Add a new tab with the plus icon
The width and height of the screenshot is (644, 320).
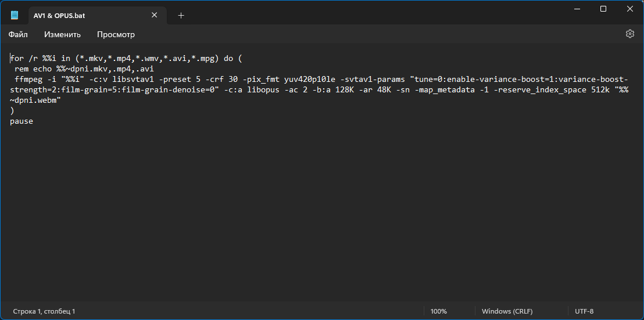181,16
